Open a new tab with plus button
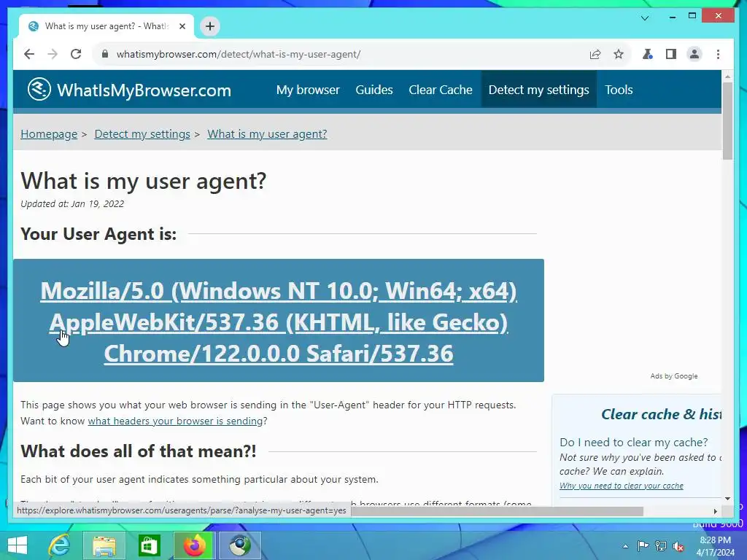This screenshot has height=560, width=747. (210, 26)
